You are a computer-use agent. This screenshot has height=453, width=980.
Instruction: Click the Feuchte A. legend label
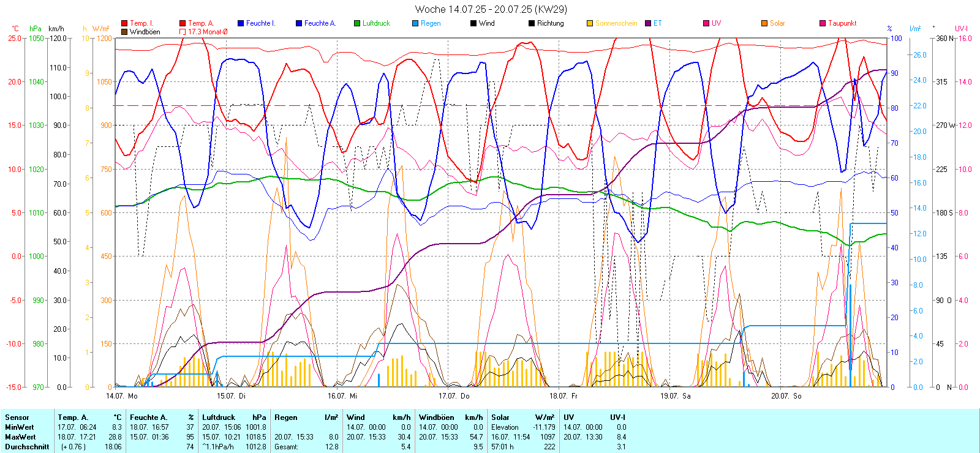pyautogui.click(x=320, y=23)
